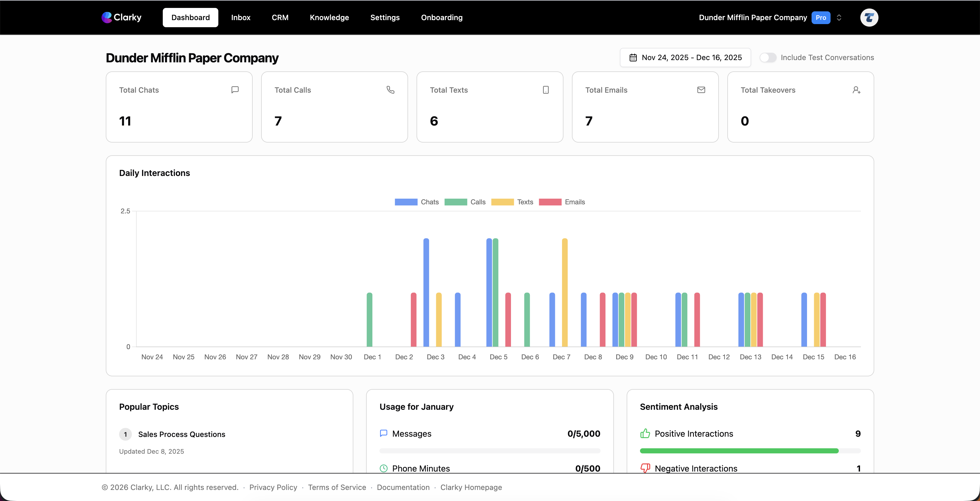Click the Total Emails envelope icon
Screen dimensions: 980x501
pos(701,90)
